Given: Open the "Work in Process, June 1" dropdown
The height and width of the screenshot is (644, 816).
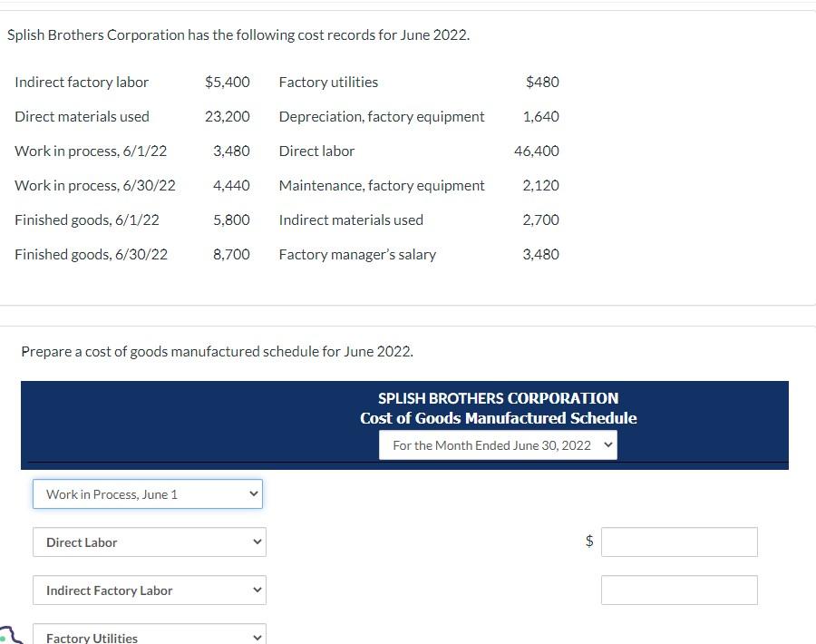Looking at the screenshot, I should pyautogui.click(x=148, y=493).
